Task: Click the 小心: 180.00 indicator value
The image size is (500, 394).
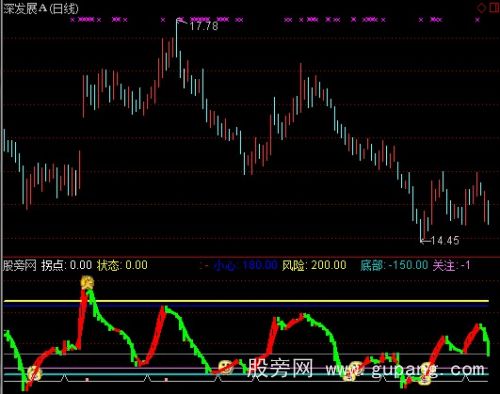Action: pos(246,265)
